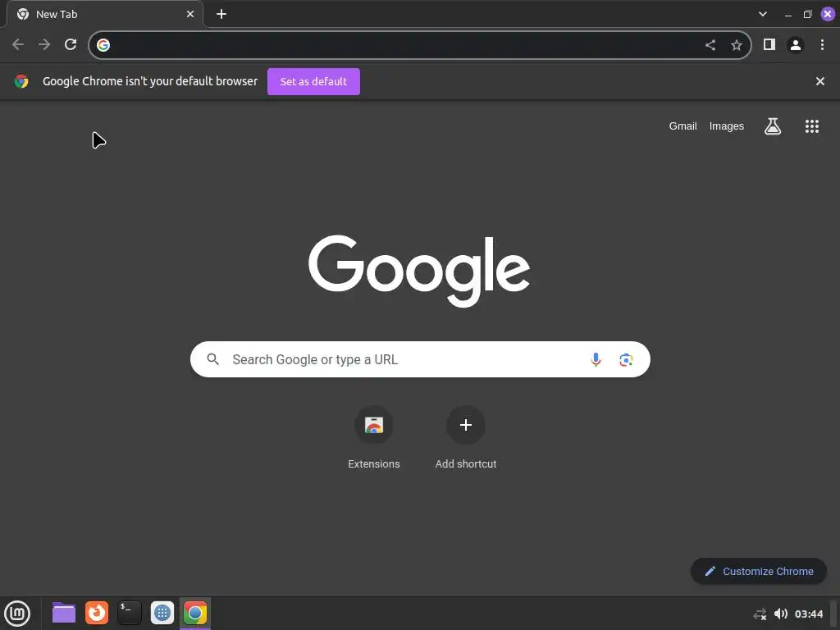The image size is (840, 630).
Task: Open the network status tray icon
Action: (760, 614)
